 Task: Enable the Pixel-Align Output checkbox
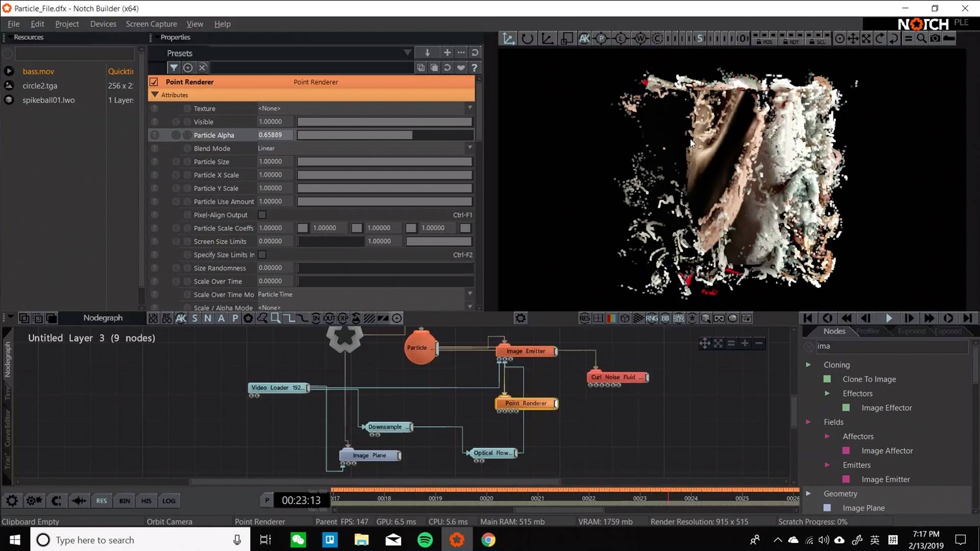[262, 215]
